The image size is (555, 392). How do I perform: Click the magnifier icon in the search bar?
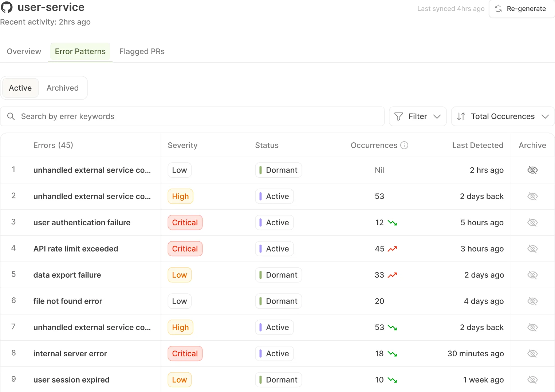(11, 116)
